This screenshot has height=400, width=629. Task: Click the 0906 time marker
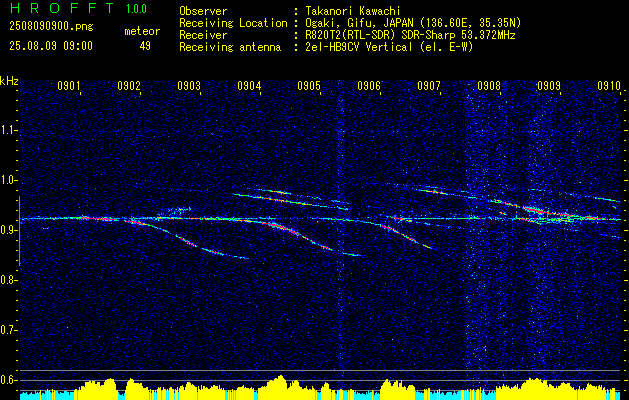[x=369, y=86]
